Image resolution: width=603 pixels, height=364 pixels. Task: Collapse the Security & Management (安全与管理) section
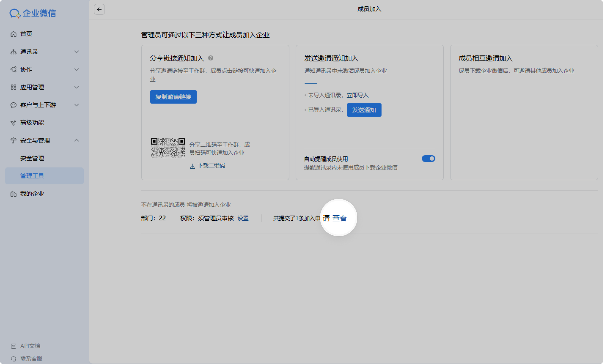click(x=76, y=140)
